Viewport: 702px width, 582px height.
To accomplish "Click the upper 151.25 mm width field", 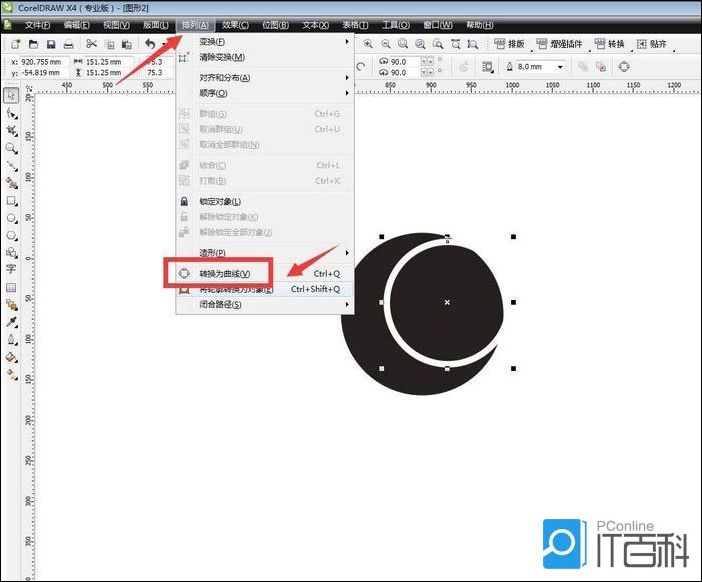I will (109, 62).
